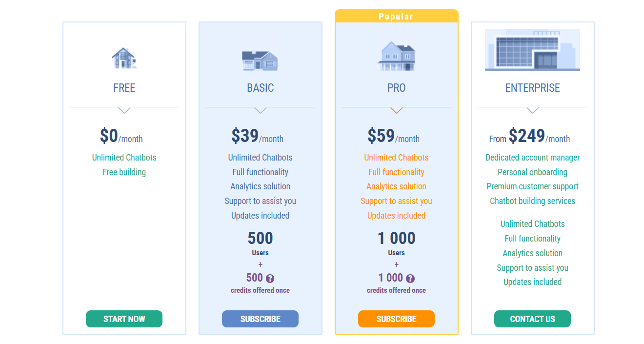Select the yellow Popular badge
Viewport: 644px width, 344px height.
(396, 16)
